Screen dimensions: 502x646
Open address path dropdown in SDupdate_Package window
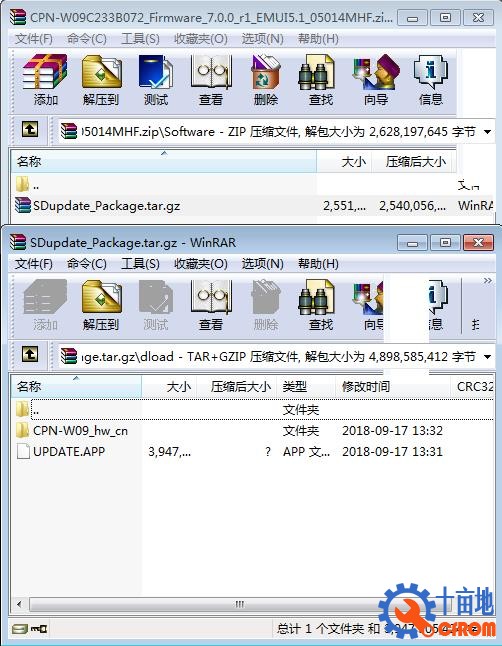tap(488, 357)
